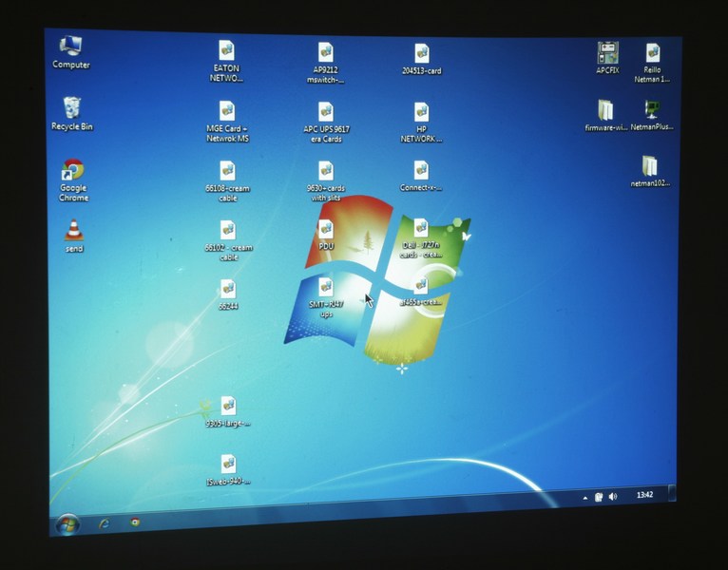Launch Internet Explorer from the taskbar

(x=105, y=523)
